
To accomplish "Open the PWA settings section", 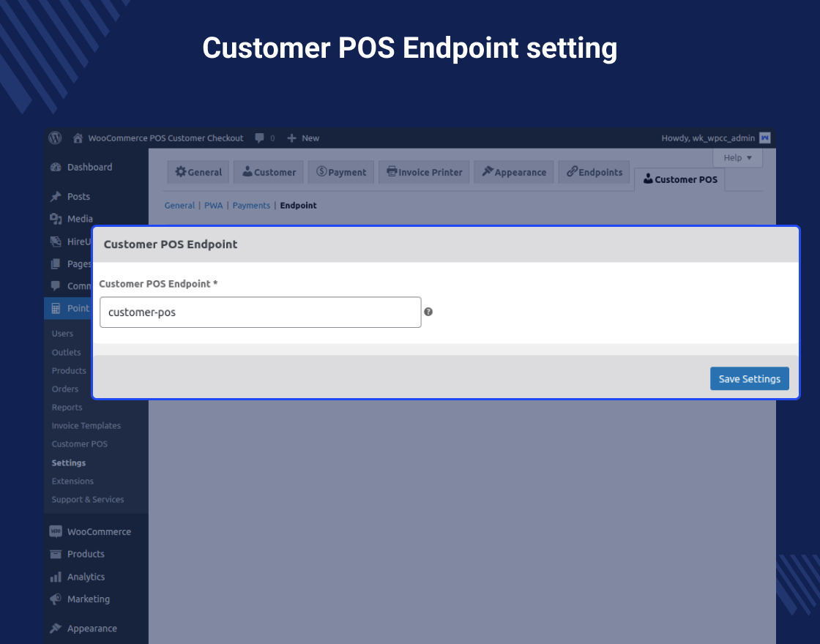I will click(x=213, y=206).
